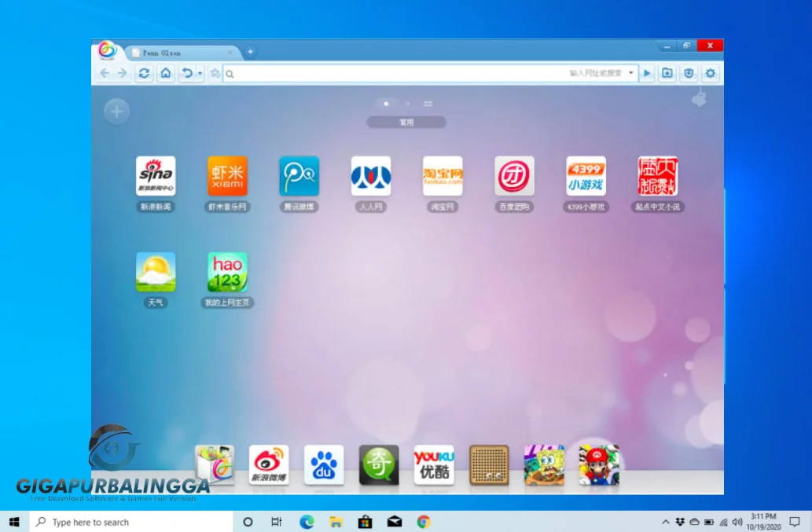
Task: Open the Xiami music site tile
Action: 227,176
